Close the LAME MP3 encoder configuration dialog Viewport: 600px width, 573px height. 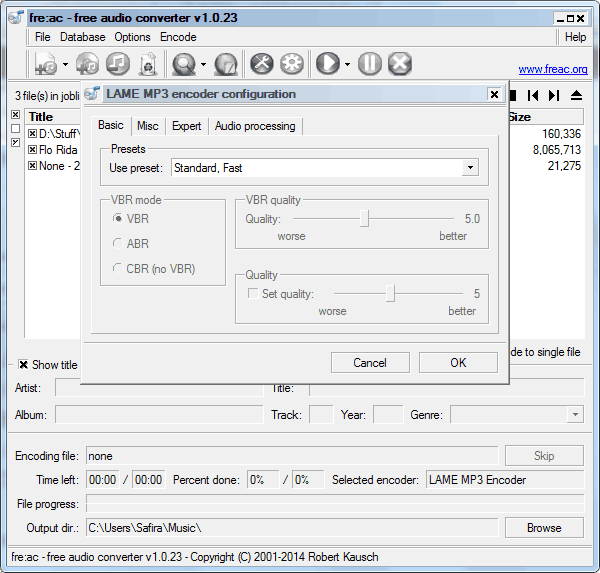[494, 94]
